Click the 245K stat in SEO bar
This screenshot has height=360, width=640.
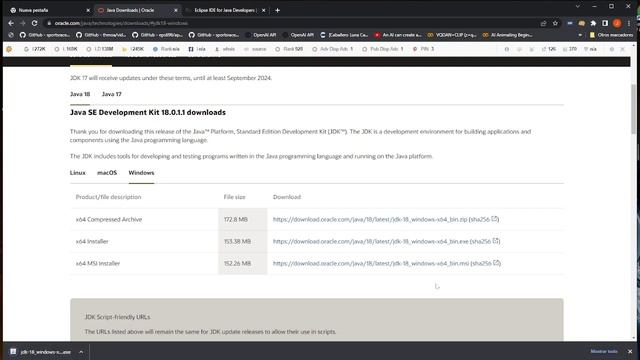(133, 49)
